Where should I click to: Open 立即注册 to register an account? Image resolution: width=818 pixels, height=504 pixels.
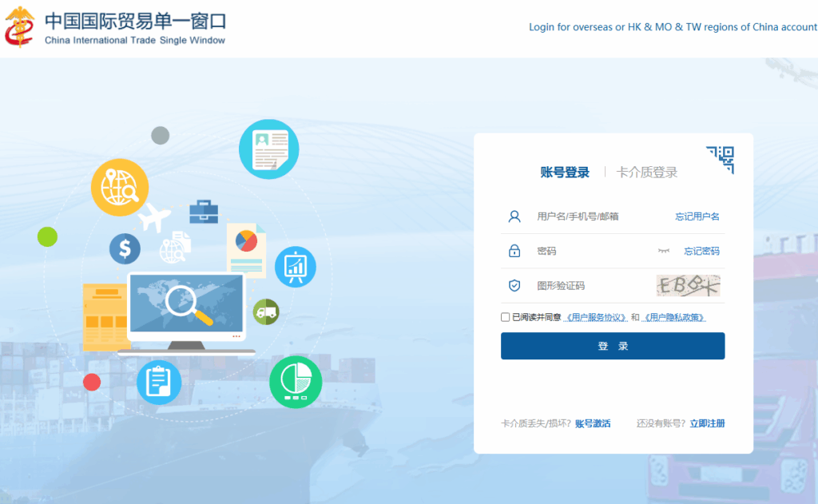[x=707, y=423]
